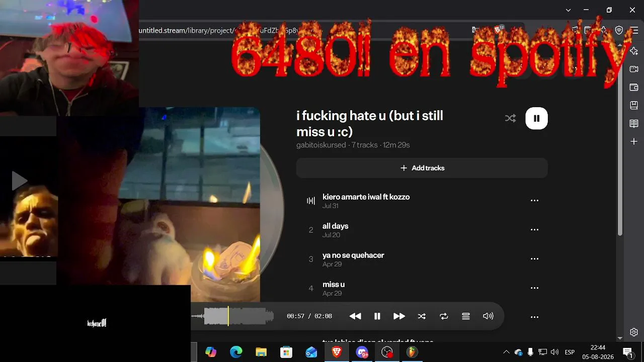Click the project cover artwork
644x362 pixels.
[200, 204]
